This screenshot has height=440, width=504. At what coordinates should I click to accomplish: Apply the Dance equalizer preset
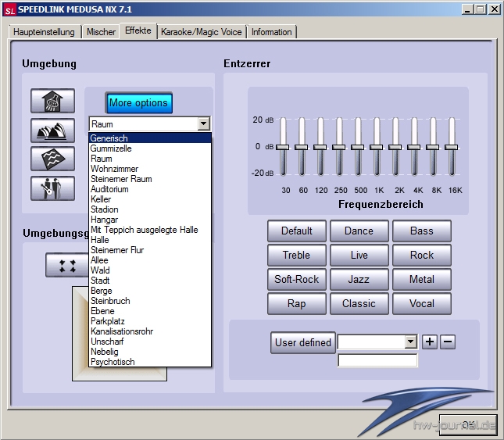pos(359,231)
